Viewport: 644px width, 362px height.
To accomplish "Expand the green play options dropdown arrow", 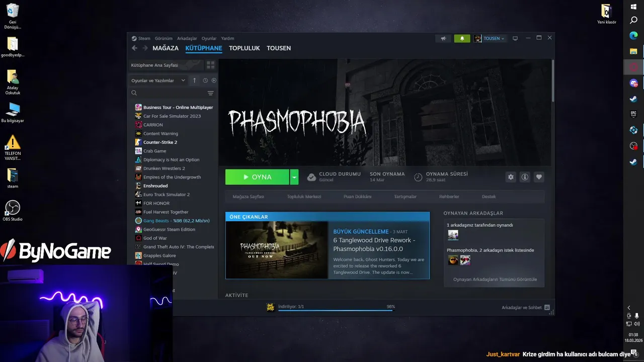I will (294, 177).
